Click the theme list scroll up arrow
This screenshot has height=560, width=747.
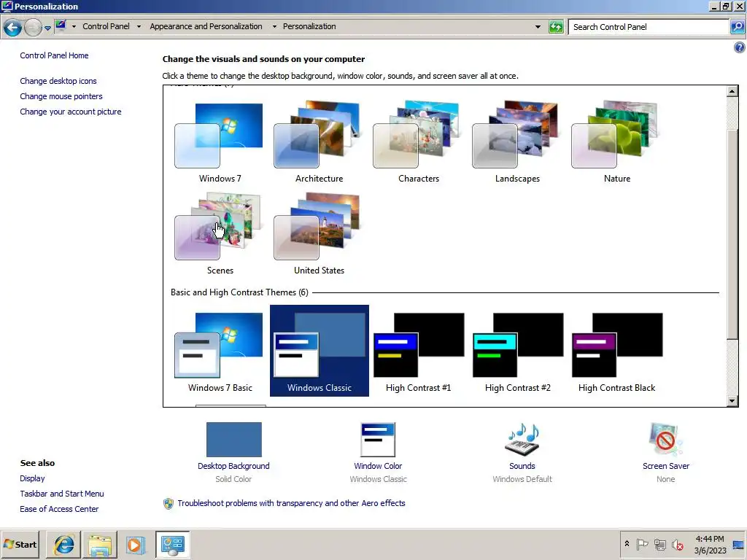[x=732, y=91]
